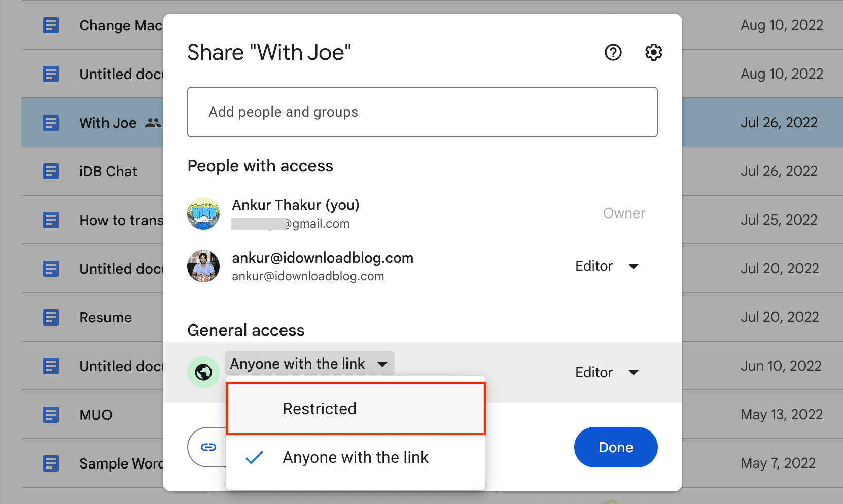Image resolution: width=843 pixels, height=504 pixels.
Task: Select the MUO document name
Action: click(x=96, y=415)
